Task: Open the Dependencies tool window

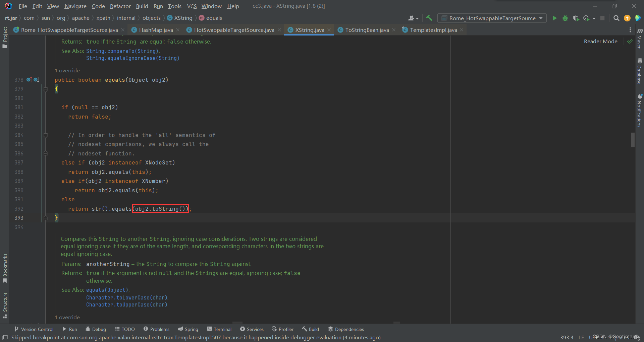Action: pyautogui.click(x=346, y=329)
